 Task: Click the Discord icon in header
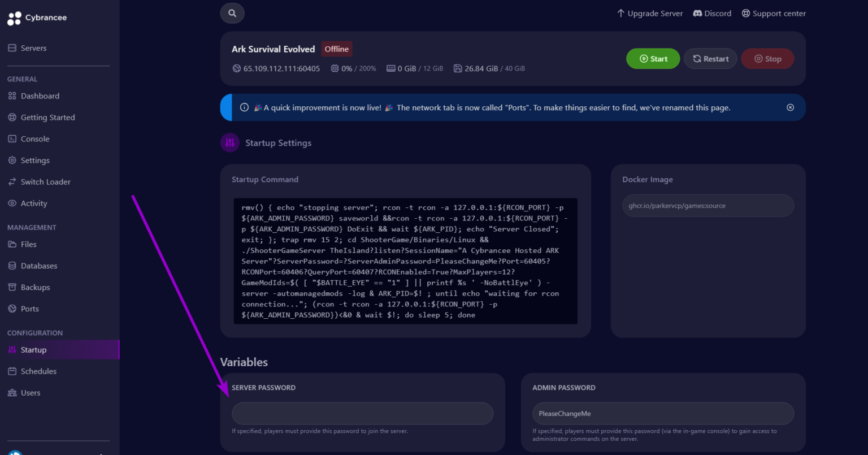click(x=697, y=13)
